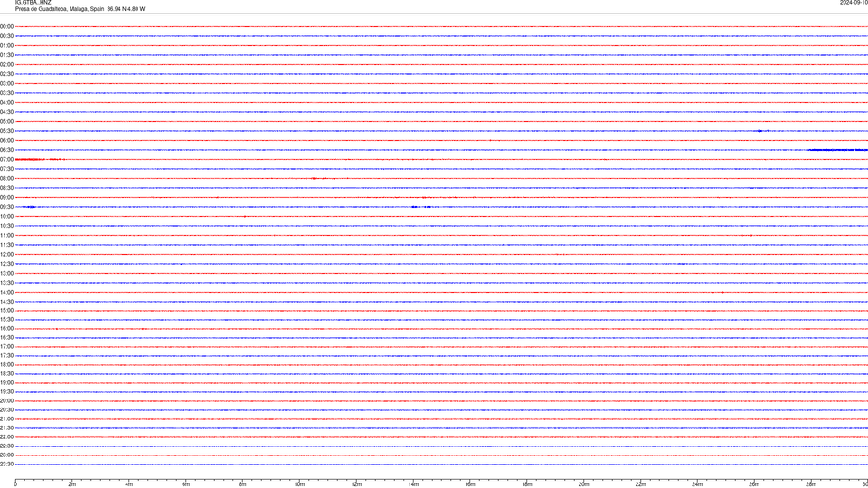The image size is (868, 488).
Task: Select the 10:30 time label
Action: click(6, 226)
